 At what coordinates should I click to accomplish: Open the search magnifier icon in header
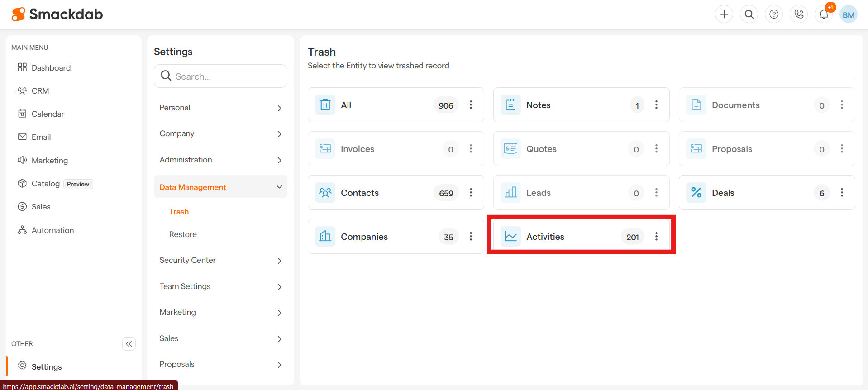[x=749, y=14]
